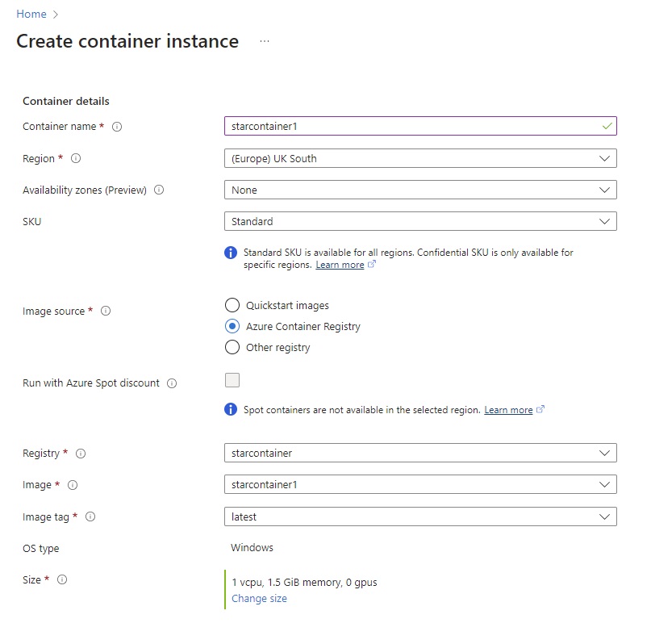Click external link icon after SKU Learn more
651x644 pixels.
372,264
